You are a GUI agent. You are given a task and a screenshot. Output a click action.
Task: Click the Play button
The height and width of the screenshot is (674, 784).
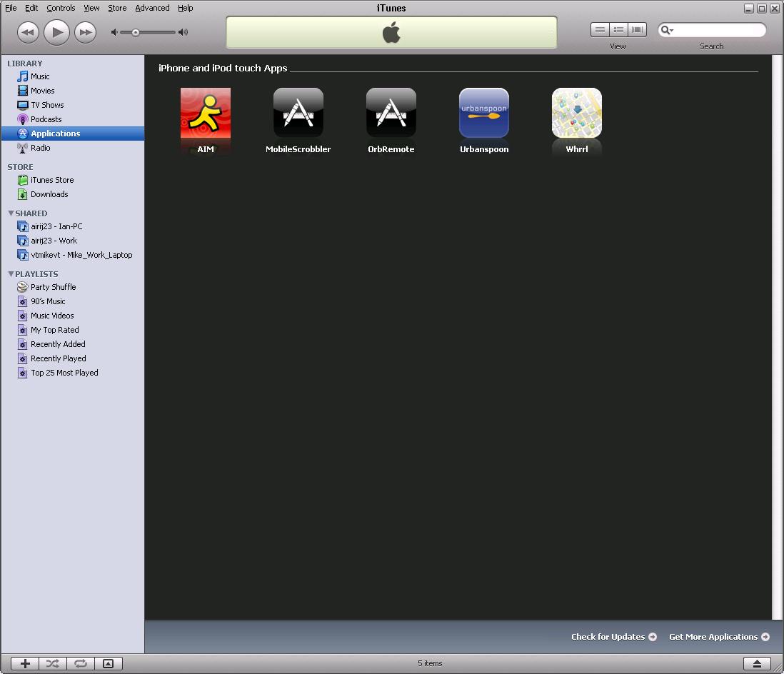[x=56, y=33]
